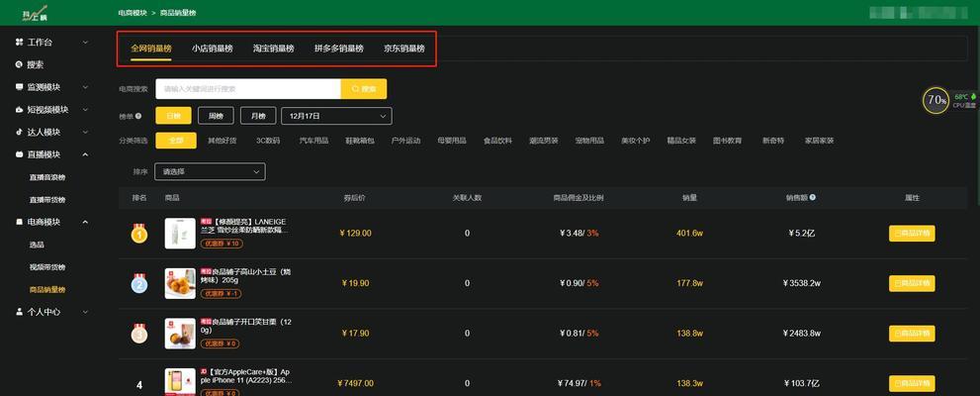Viewport: 980px width, 396px height.
Task: Click the 电商模块 breadcrumb link
Action: (x=133, y=13)
